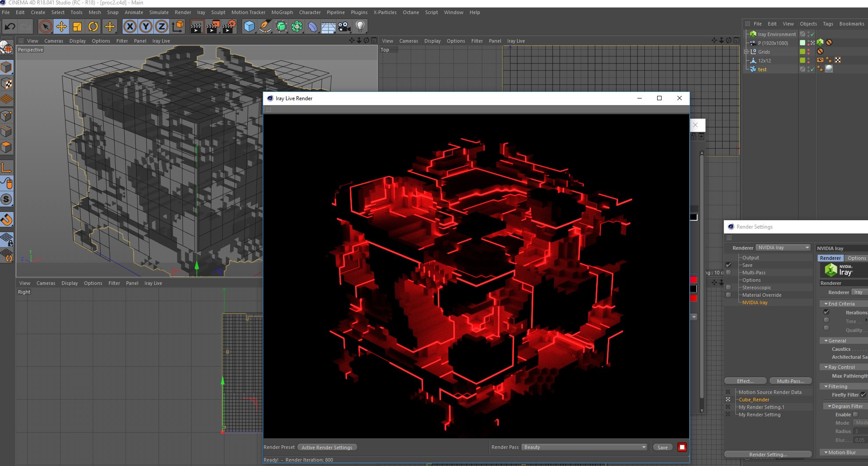Click the Subdivision Surface generator icon
The width and height of the screenshot is (868, 466).
click(281, 27)
